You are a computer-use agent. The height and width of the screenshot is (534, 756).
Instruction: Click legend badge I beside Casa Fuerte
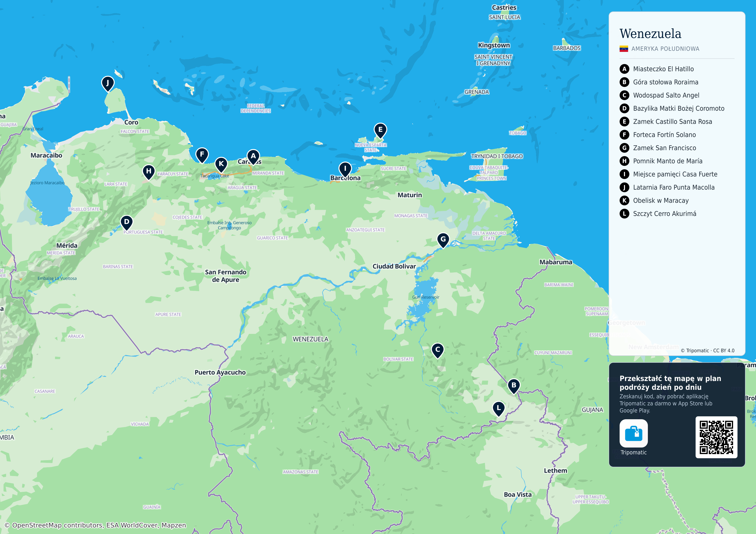[x=624, y=174]
